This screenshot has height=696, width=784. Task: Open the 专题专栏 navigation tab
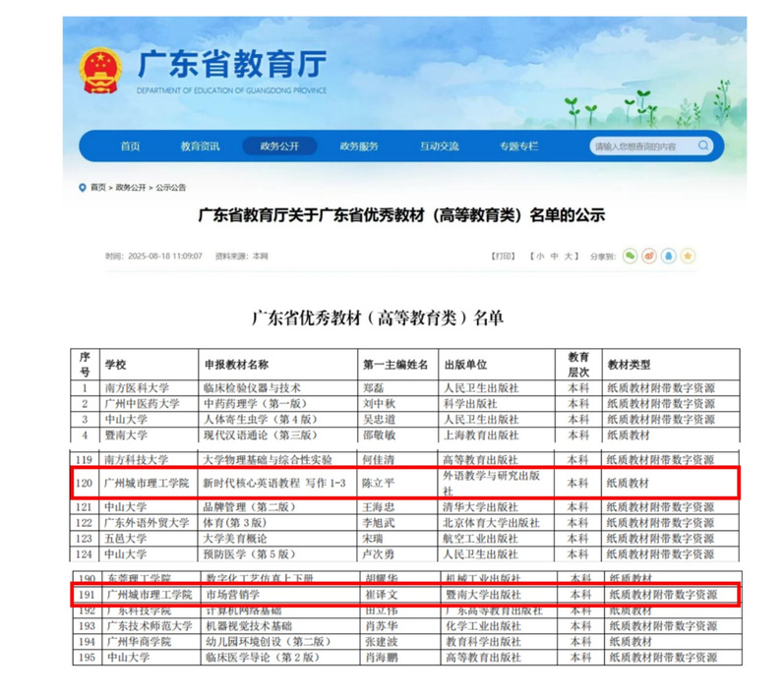518,145
